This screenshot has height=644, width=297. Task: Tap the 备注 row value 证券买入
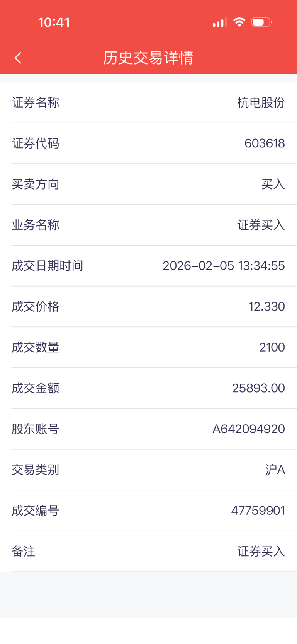[x=261, y=551]
